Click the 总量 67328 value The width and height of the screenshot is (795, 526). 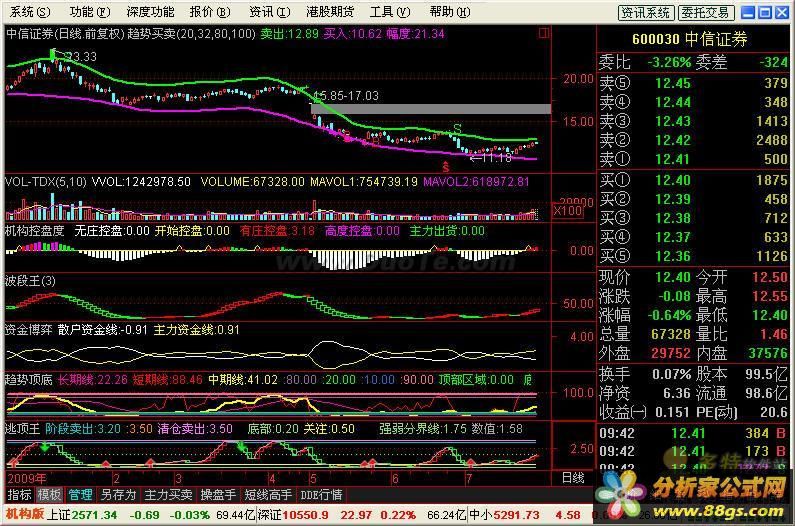(671, 334)
